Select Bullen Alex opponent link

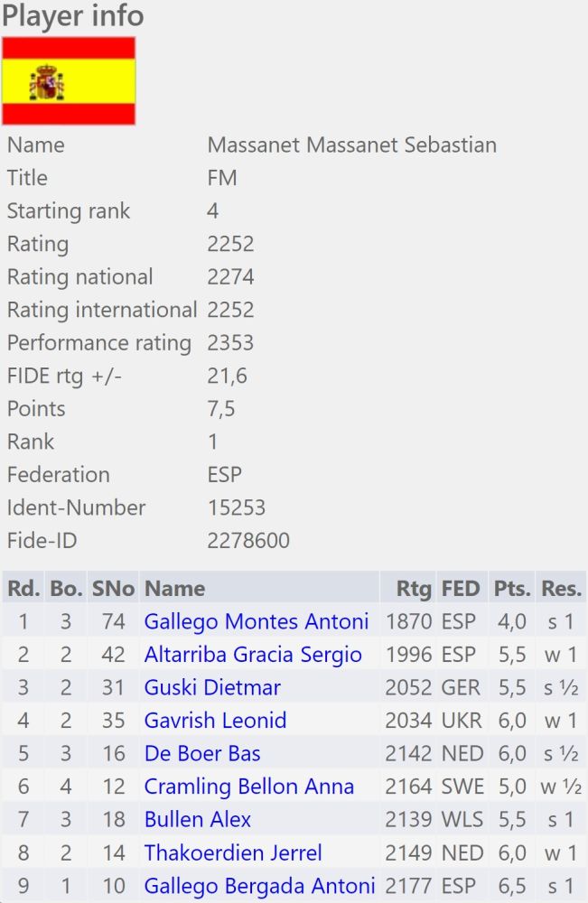[x=198, y=819]
